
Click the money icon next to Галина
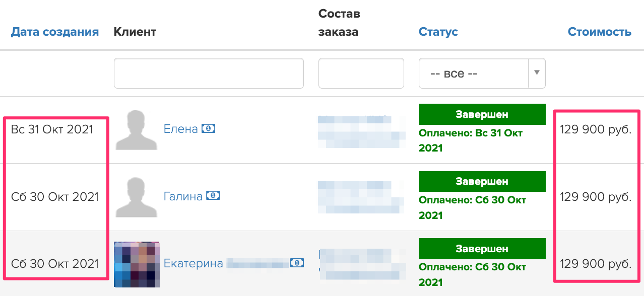(214, 196)
